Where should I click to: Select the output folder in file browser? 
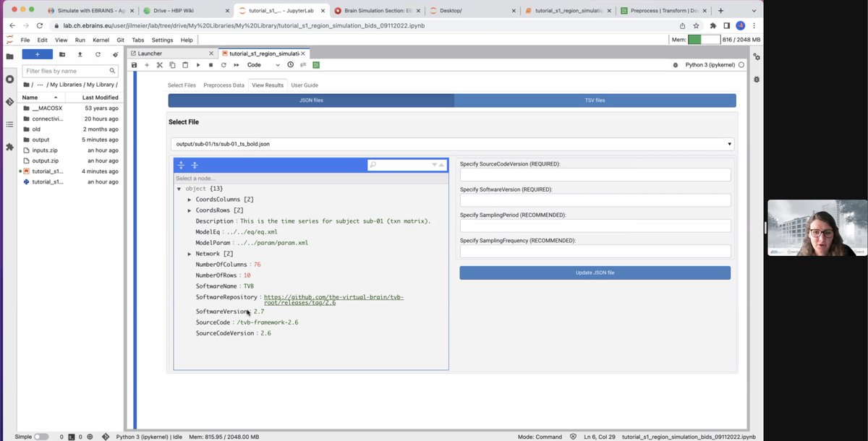point(69,140)
